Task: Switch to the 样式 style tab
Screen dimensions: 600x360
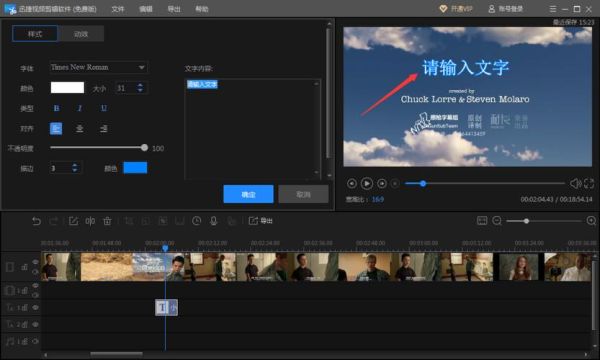Action: (x=35, y=34)
